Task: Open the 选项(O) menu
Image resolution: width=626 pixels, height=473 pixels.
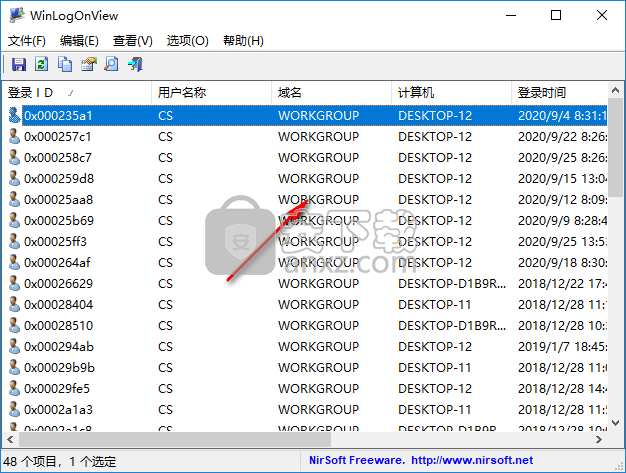Action: click(x=187, y=41)
